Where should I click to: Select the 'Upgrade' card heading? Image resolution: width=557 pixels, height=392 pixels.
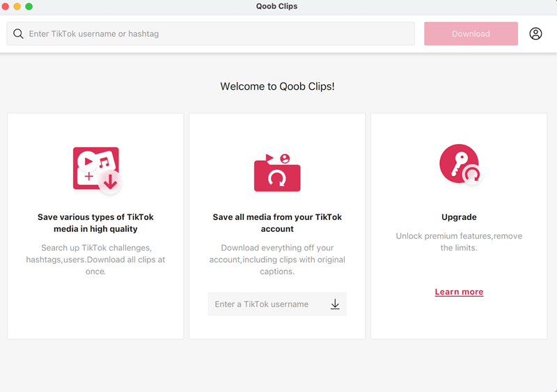(459, 217)
